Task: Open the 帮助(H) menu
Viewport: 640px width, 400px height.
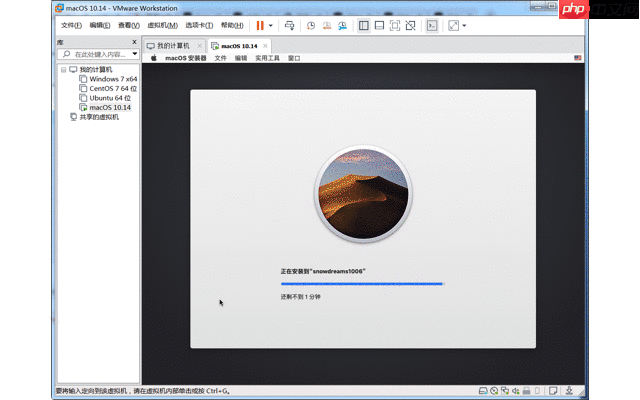Action: (232, 25)
